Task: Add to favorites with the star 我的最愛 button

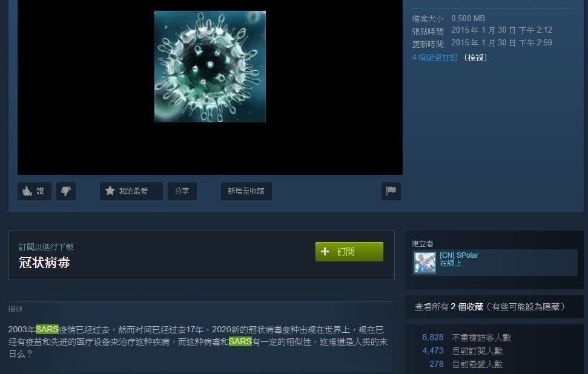Action: [x=131, y=191]
